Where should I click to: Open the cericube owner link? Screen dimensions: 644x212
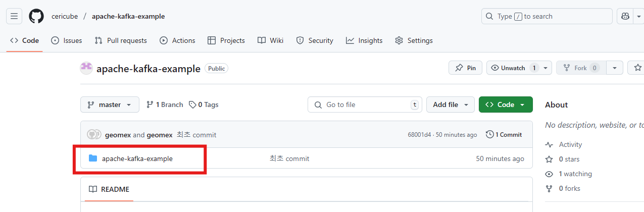[65, 16]
